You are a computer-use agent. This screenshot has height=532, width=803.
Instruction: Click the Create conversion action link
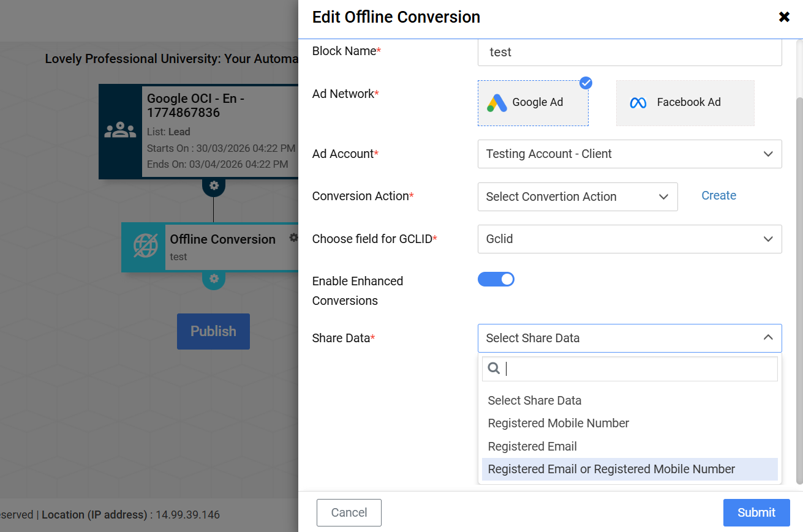coord(718,196)
